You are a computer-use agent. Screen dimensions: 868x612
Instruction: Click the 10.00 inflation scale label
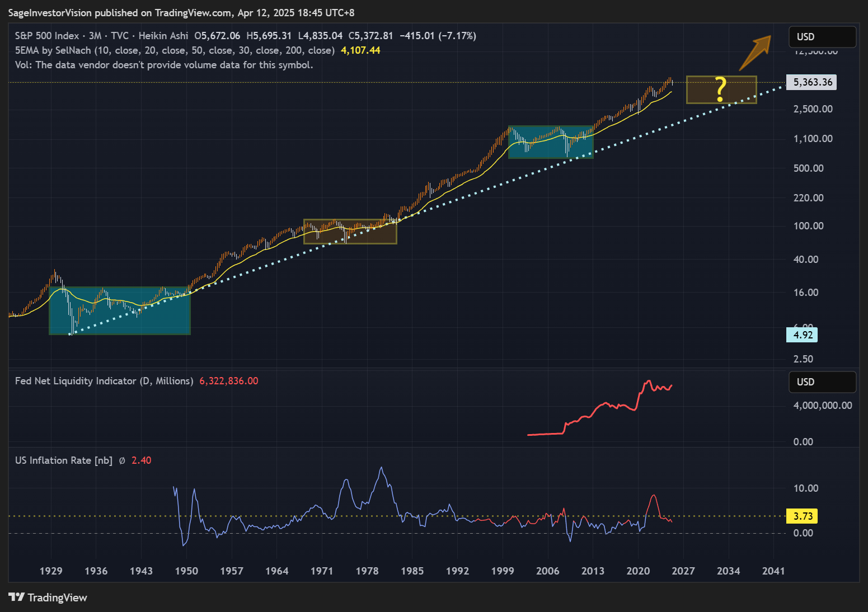[x=806, y=488]
